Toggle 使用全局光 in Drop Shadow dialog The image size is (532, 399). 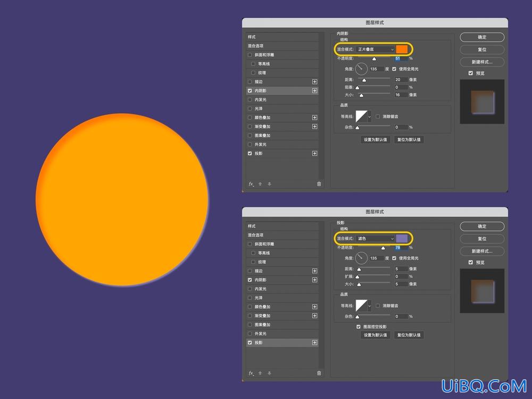pos(394,258)
